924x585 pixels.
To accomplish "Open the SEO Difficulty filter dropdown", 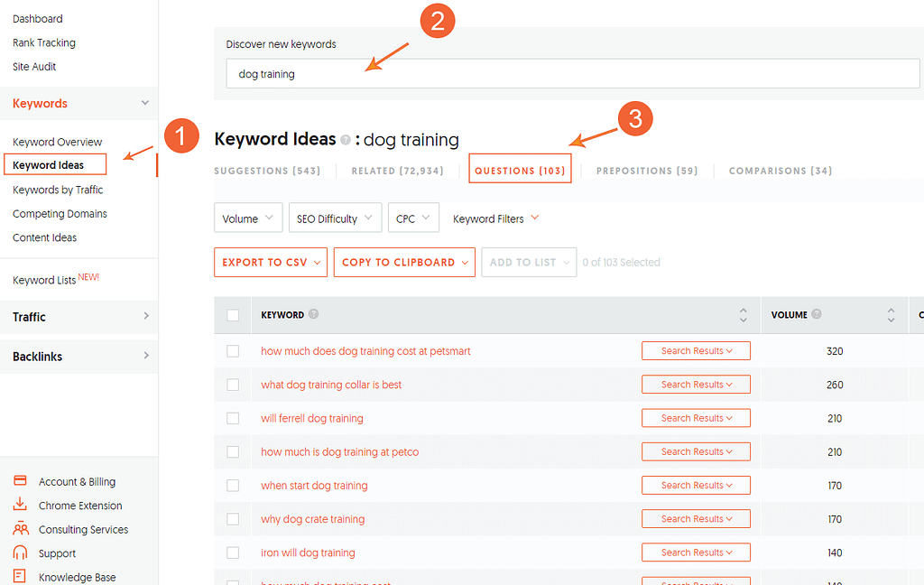I will coord(336,218).
